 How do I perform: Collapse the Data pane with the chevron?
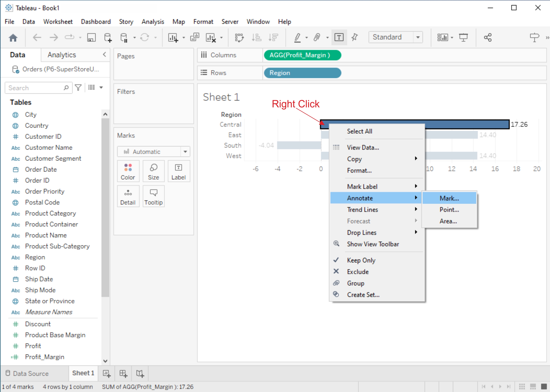point(104,55)
